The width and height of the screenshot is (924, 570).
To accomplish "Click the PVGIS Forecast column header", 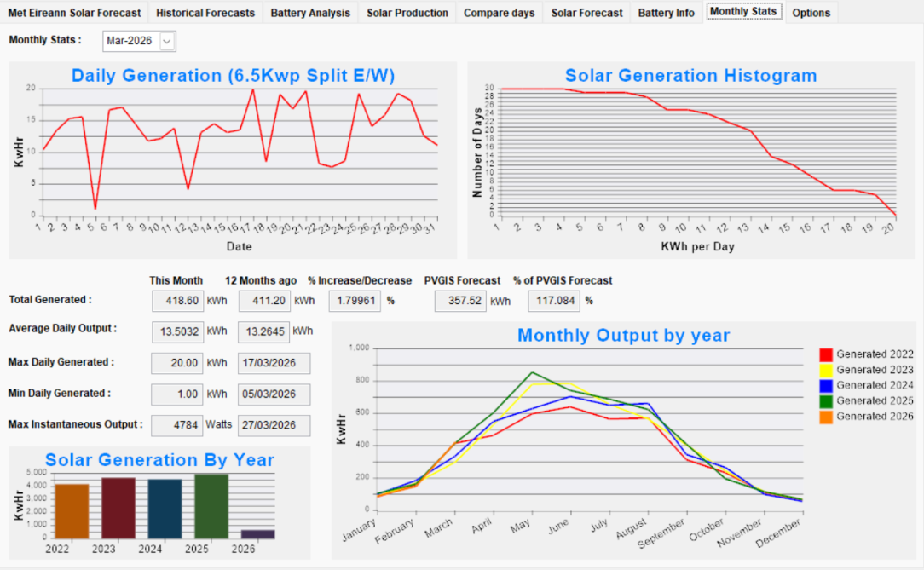I will 462,281.
